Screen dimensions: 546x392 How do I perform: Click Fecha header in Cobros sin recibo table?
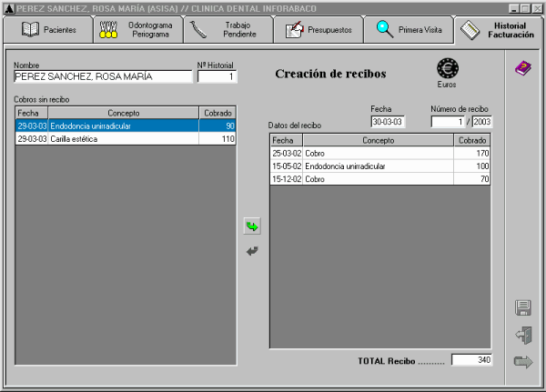click(x=32, y=113)
